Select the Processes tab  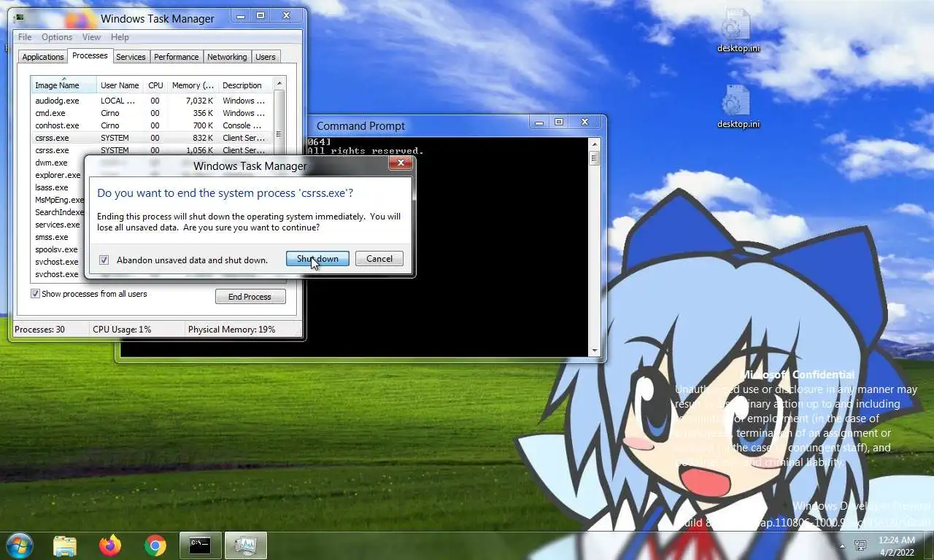(x=90, y=55)
